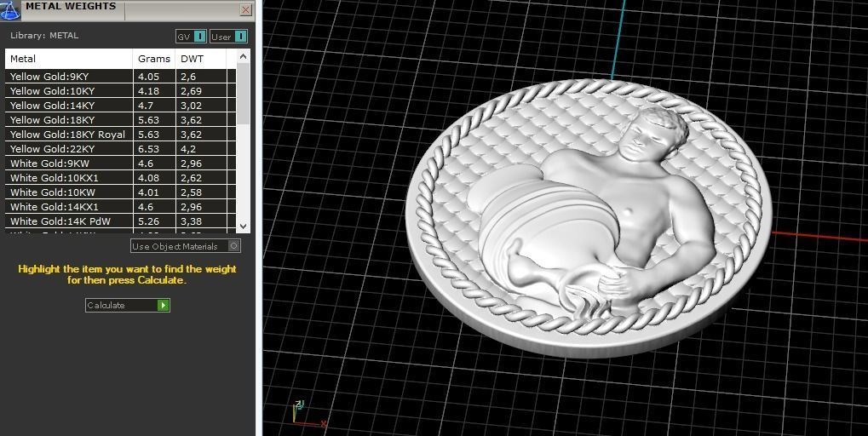Click the 3,02 DWT value

pyautogui.click(x=191, y=106)
